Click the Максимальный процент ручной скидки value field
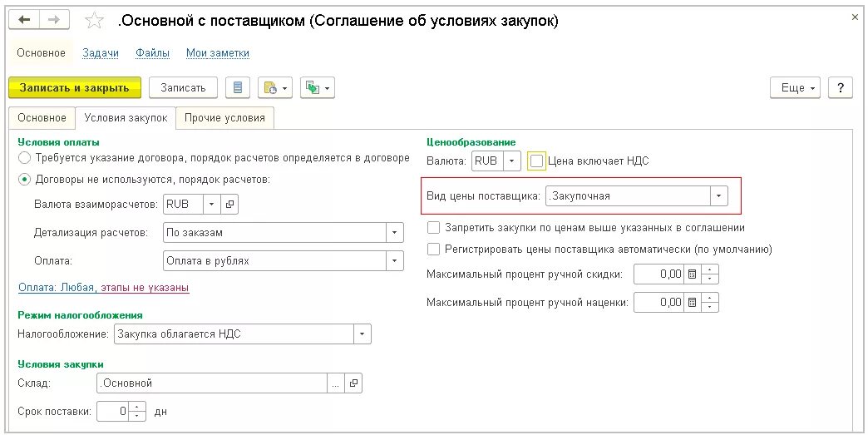The width and height of the screenshot is (868, 435). click(x=659, y=274)
